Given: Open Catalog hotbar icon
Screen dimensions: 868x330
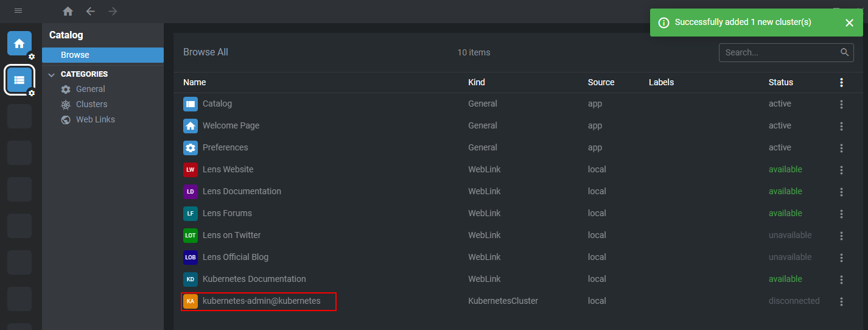Looking at the screenshot, I should [x=19, y=80].
